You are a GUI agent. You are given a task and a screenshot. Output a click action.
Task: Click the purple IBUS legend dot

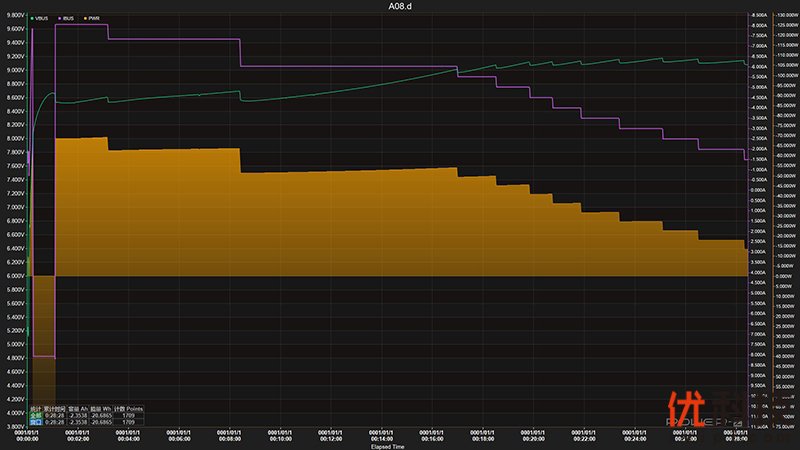[58, 18]
